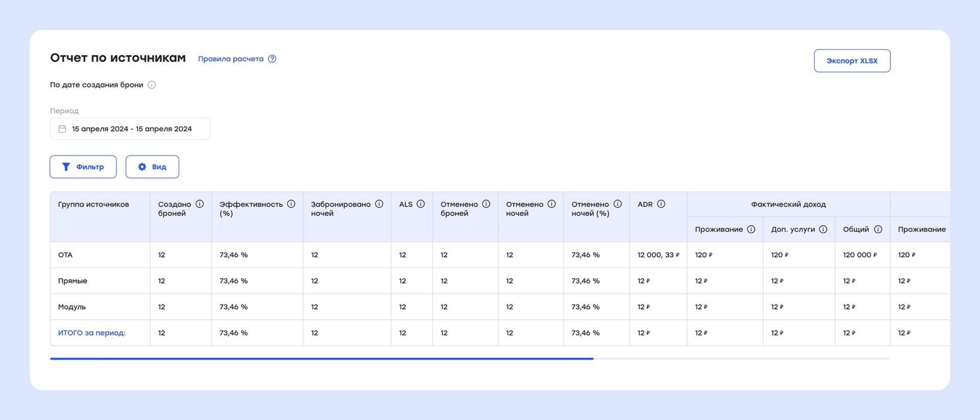This screenshot has width=980, height=420.
Task: Click the question mark icon near Правила расчета
Action: click(273, 59)
